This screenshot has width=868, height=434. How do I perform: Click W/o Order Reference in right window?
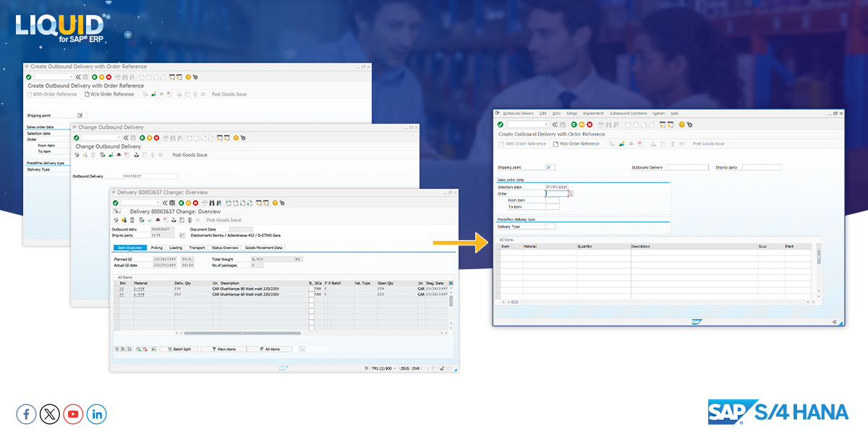pyautogui.click(x=576, y=143)
